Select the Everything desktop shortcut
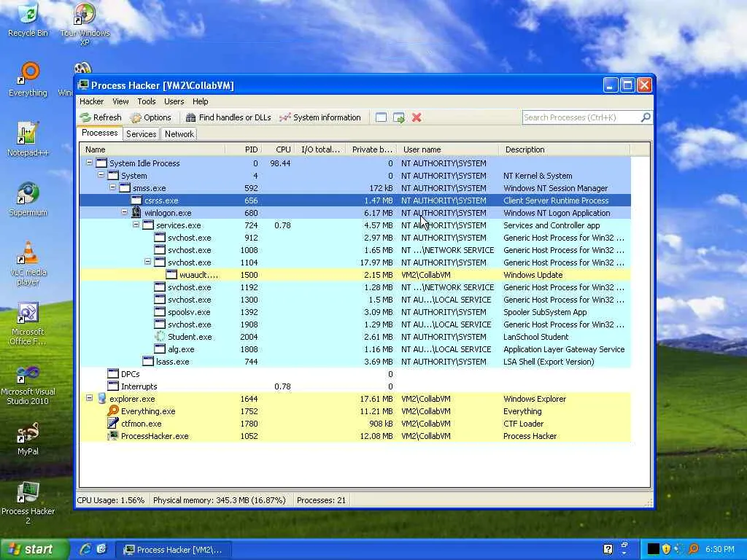The height and width of the screenshot is (560, 747). click(28, 79)
